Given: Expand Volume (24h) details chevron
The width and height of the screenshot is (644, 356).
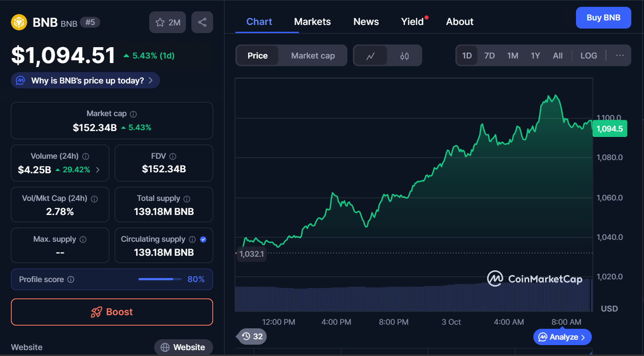Looking at the screenshot, I should 98,170.
